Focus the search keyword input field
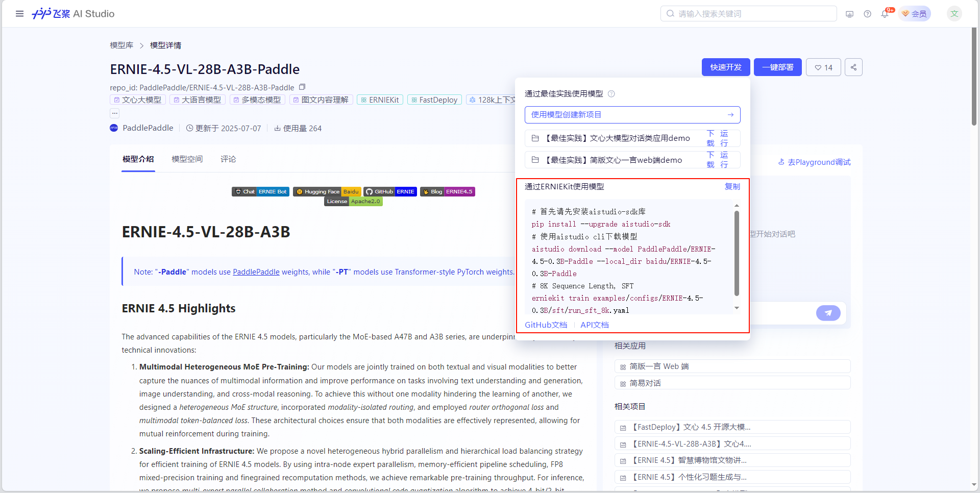The height and width of the screenshot is (493, 980). point(749,14)
